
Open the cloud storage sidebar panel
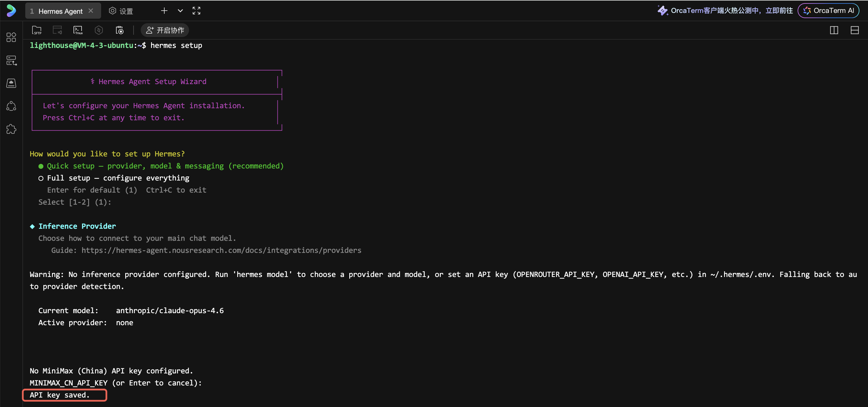pyautogui.click(x=11, y=83)
